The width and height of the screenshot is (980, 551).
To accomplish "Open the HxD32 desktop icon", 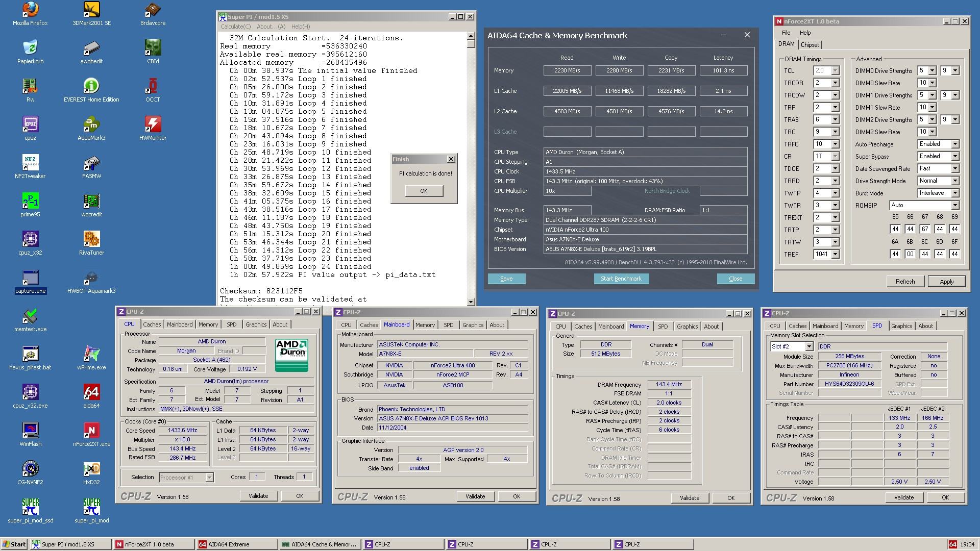I will 91,473.
